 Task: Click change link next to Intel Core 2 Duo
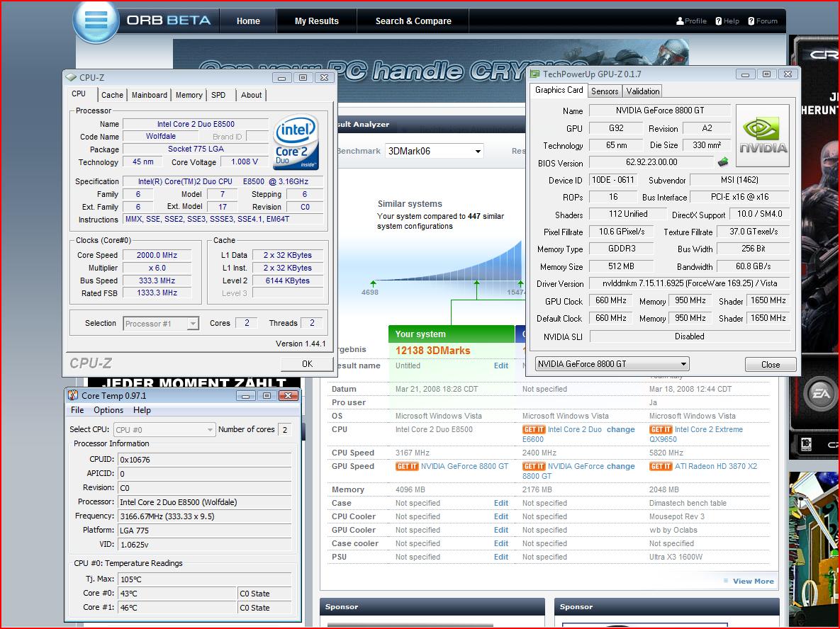620,429
